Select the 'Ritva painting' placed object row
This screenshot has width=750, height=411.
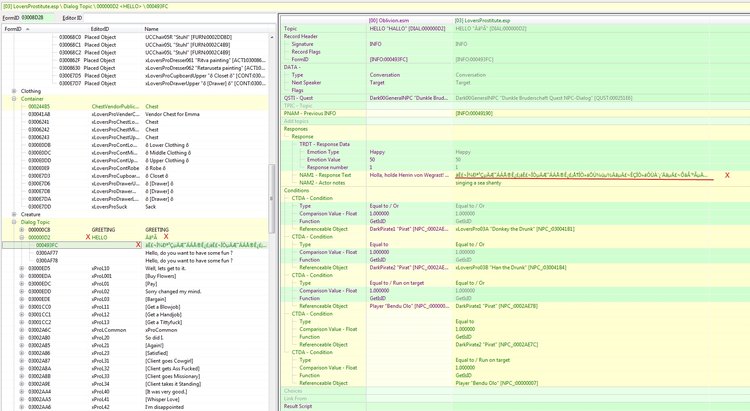click(x=135, y=60)
